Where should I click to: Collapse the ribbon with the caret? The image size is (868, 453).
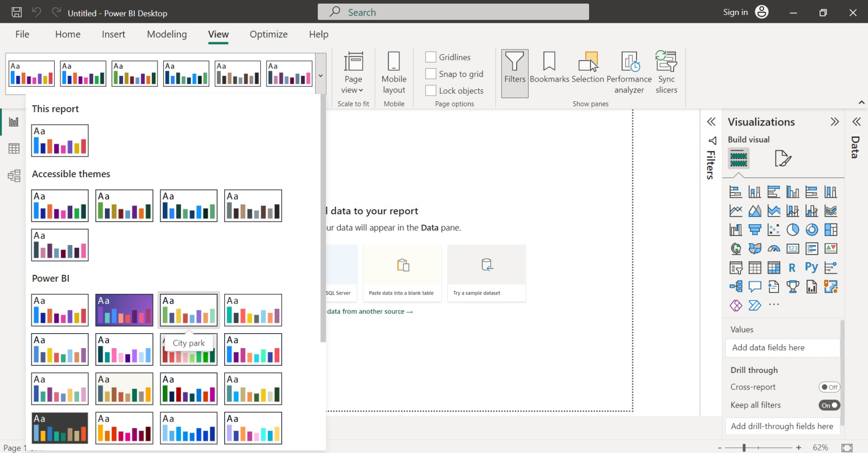tap(861, 102)
